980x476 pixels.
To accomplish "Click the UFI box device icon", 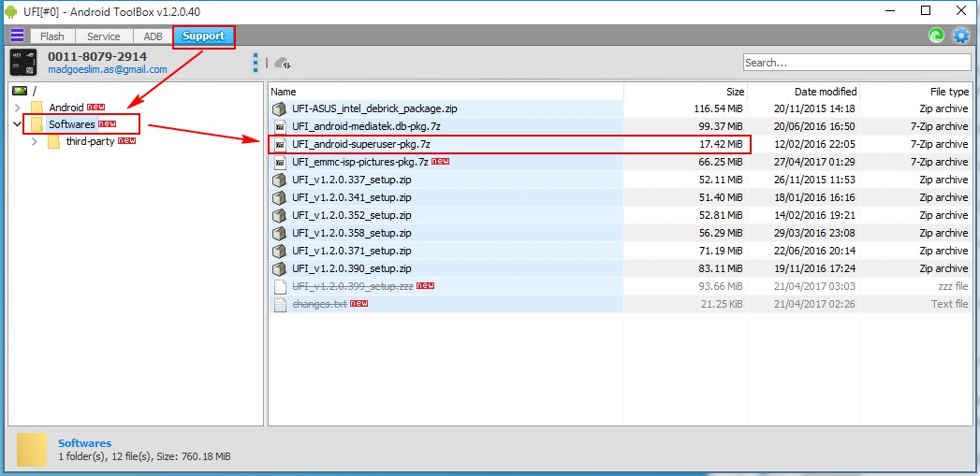I will click(23, 63).
